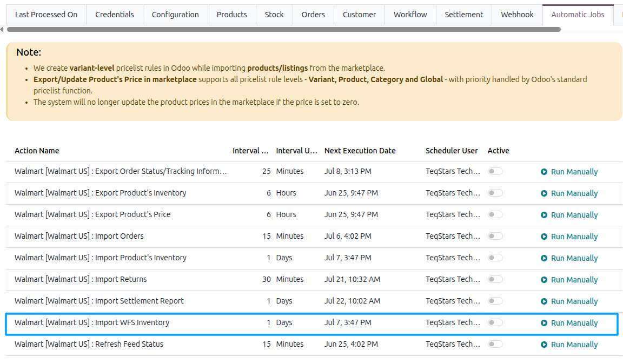Click 'Walmart [Walmart US] : Import Settlement Report'
This screenshot has height=364, width=623.
100,301
